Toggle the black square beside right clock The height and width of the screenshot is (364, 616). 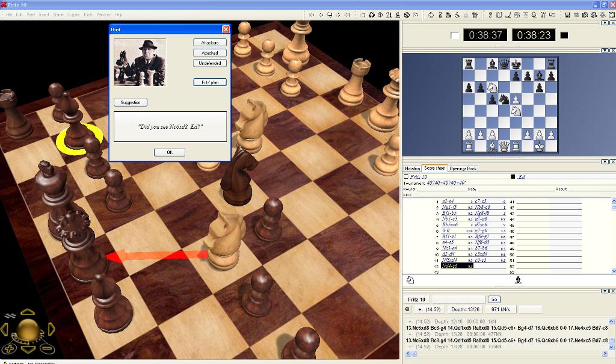[564, 35]
